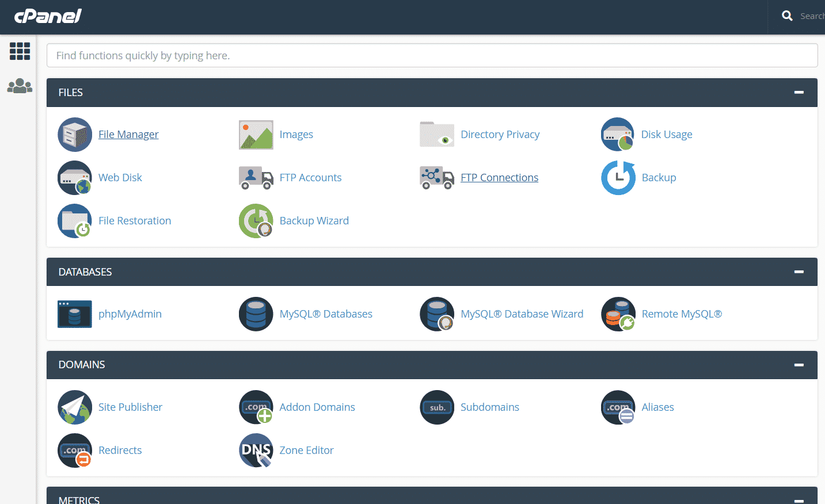825x504 pixels.
Task: Open the Disk Usage link
Action: 667,135
